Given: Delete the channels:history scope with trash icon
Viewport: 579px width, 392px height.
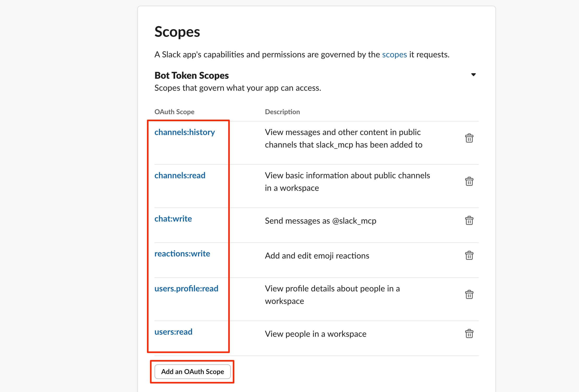Looking at the screenshot, I should click(469, 138).
